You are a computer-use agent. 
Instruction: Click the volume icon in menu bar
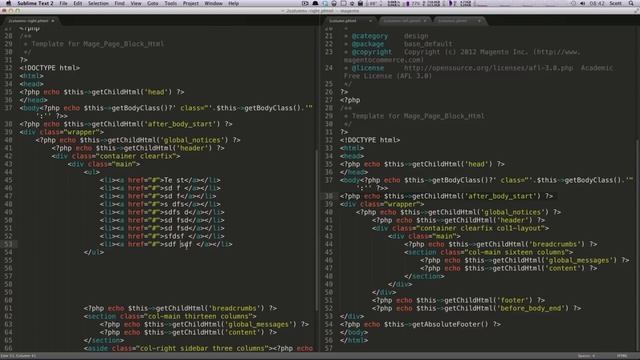tap(582, 3)
